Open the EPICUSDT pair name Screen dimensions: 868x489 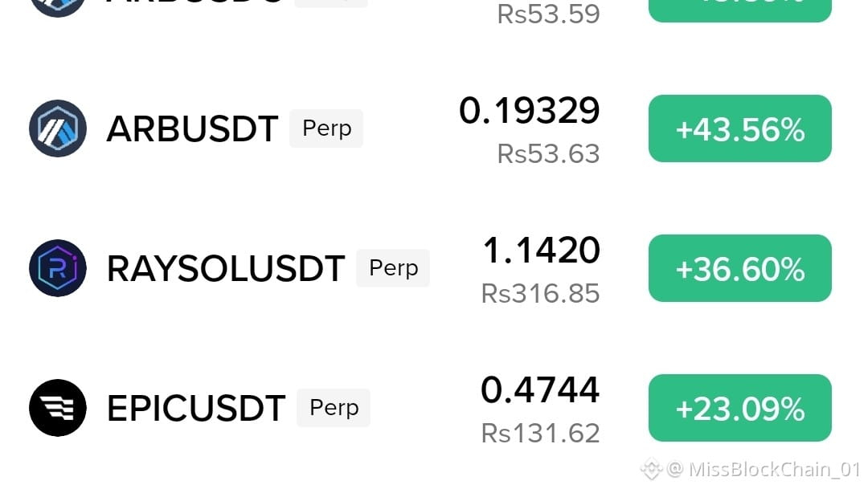point(196,408)
